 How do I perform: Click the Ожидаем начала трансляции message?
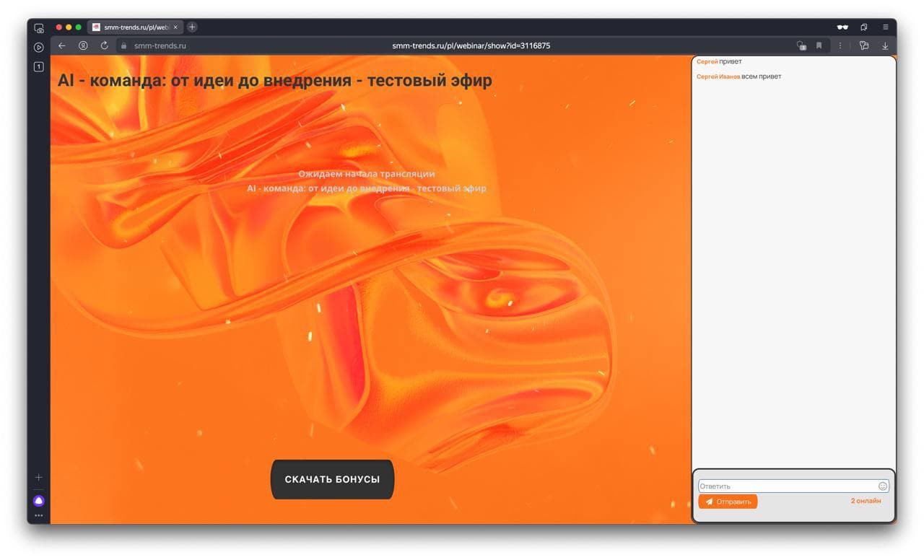tap(367, 174)
